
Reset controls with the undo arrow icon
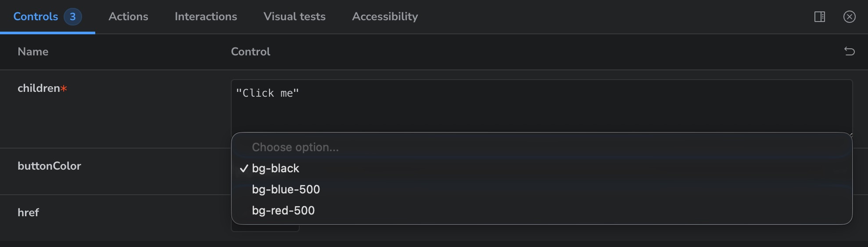coord(849,51)
